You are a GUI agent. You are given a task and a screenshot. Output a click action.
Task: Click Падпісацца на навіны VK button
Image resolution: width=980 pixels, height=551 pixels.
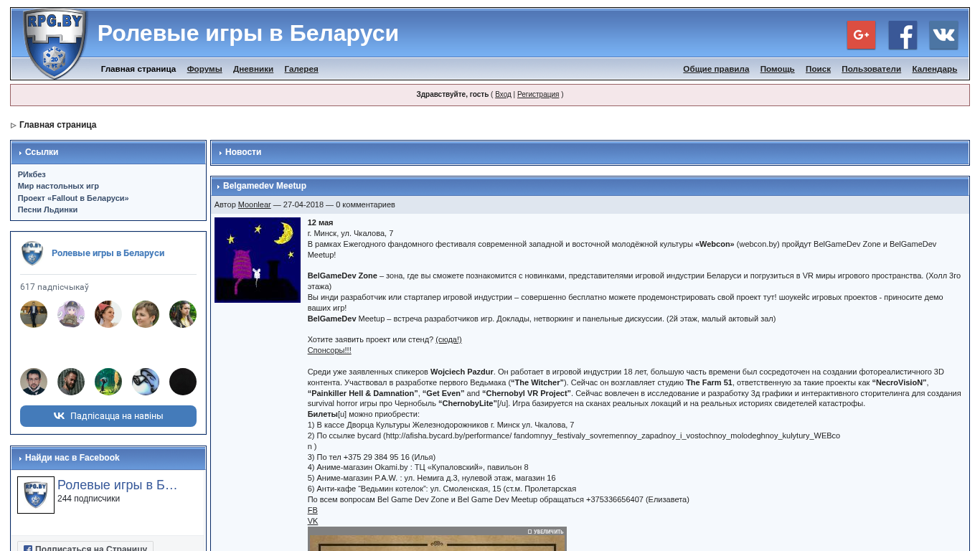[108, 416]
